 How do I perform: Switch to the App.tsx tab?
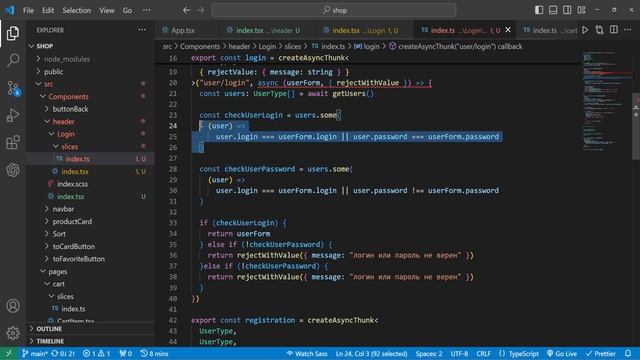(x=187, y=30)
